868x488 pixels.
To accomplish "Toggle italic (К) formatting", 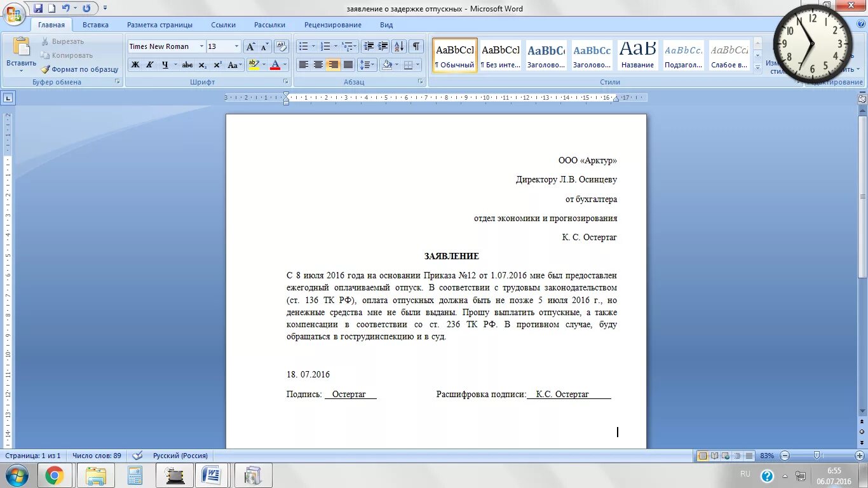I will [150, 65].
